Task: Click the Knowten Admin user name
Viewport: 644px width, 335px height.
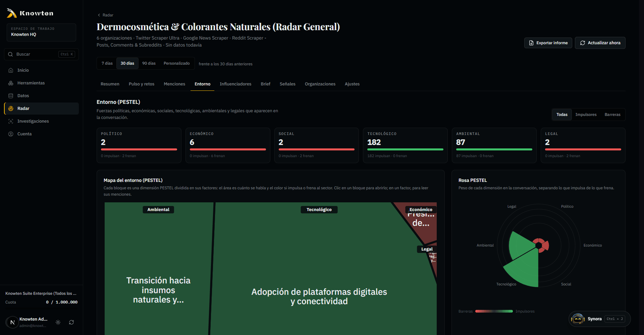Action: pyautogui.click(x=34, y=319)
